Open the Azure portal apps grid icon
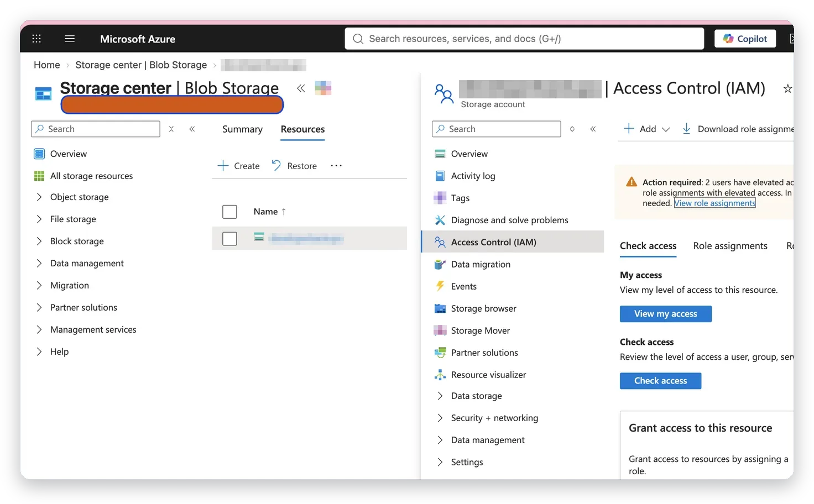Screen dimensions: 814x504 [36, 39]
